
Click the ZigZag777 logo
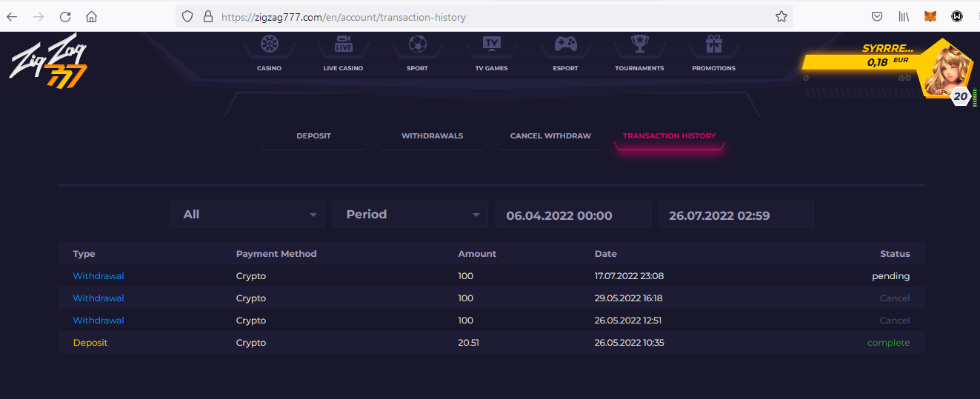[48, 62]
